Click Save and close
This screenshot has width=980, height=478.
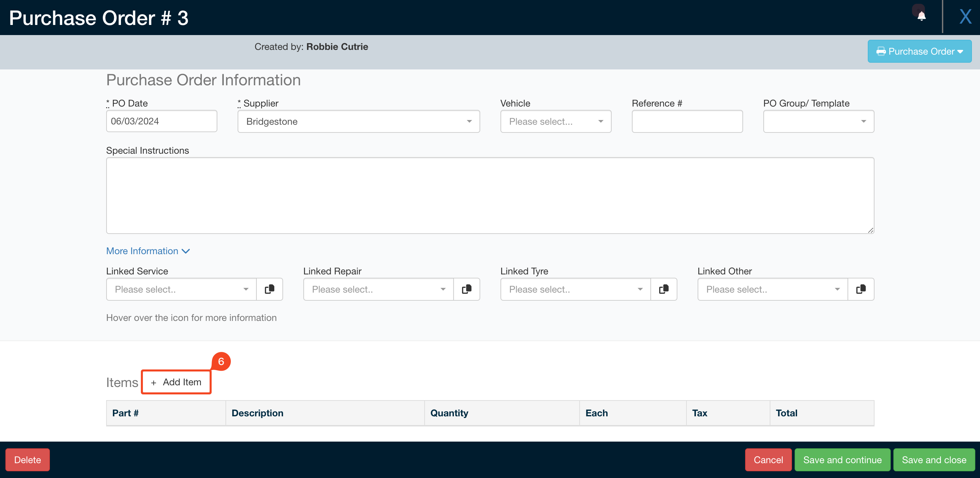[934, 459]
